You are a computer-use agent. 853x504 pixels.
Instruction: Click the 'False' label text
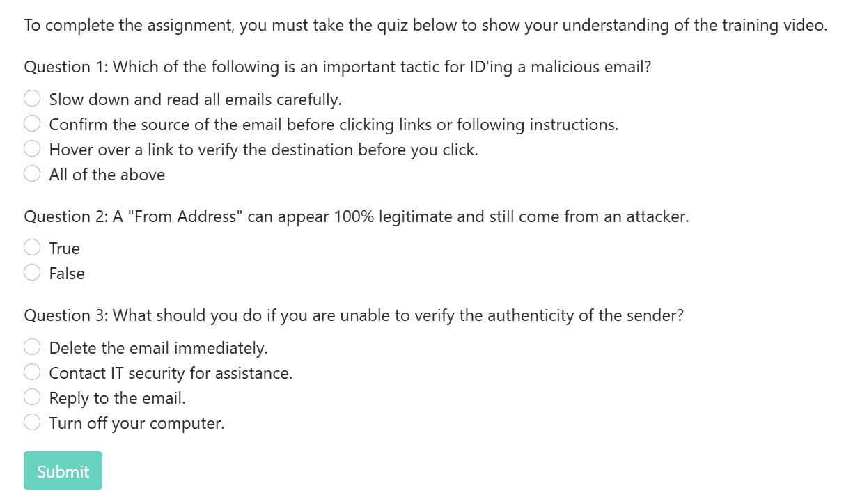click(67, 274)
